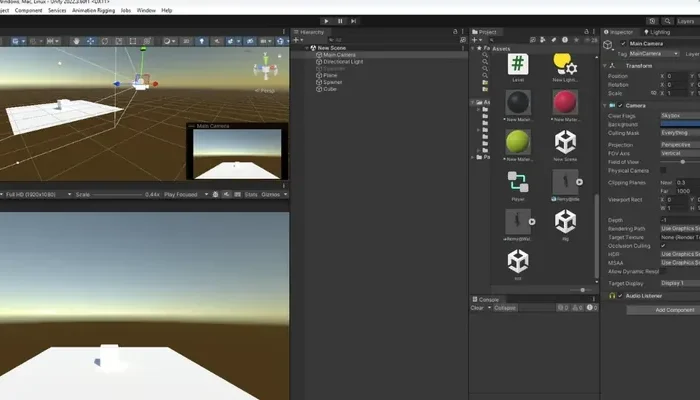Select the Player animator controller asset
Viewport: 700px width, 400px height.
(518, 185)
